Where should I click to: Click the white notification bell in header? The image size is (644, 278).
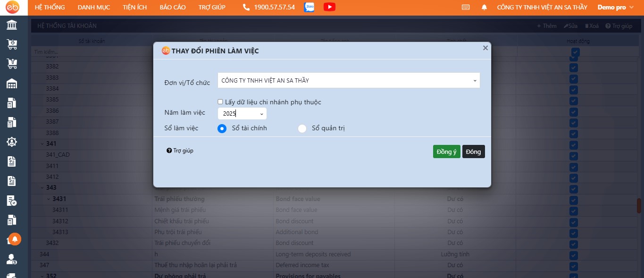(484, 8)
